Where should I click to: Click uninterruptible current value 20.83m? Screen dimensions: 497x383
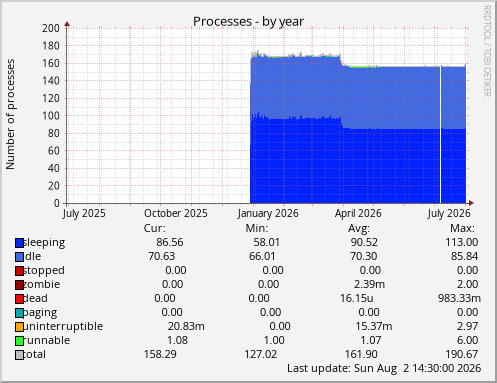186,326
